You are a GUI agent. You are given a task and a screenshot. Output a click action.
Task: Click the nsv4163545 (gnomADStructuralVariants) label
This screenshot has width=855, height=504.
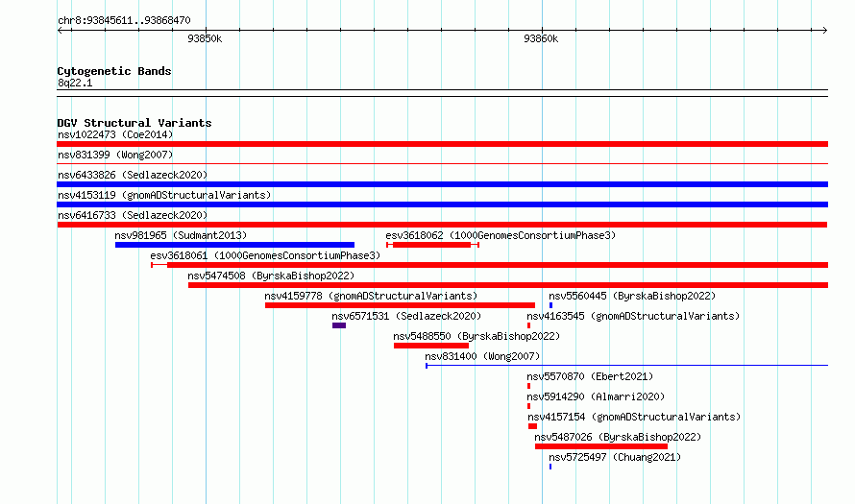click(633, 316)
